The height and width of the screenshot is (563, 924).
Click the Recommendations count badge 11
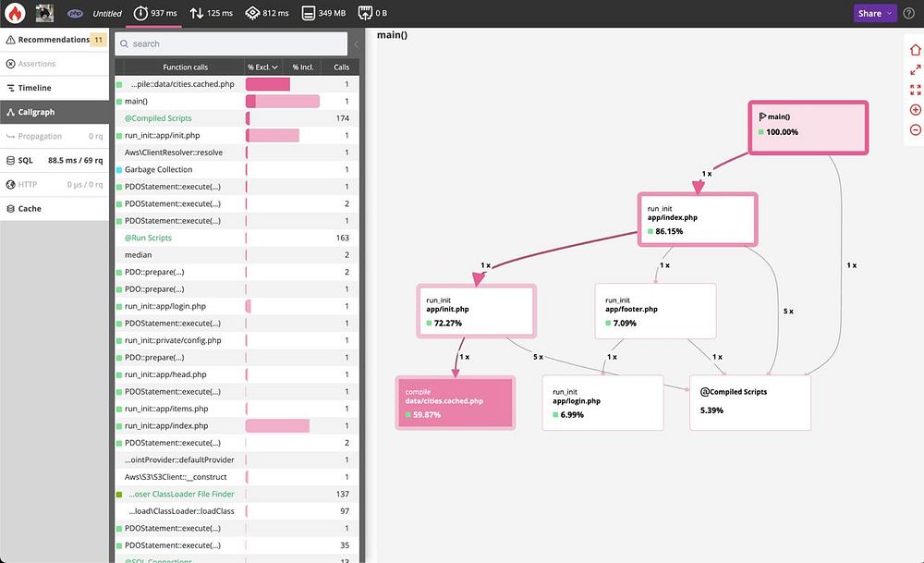[x=99, y=40]
